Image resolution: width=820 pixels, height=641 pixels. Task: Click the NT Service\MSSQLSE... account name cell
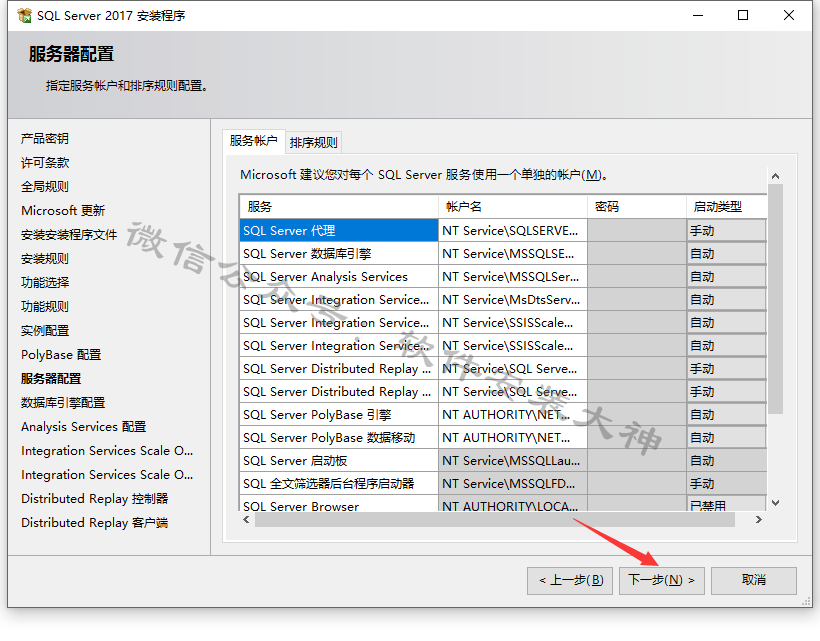click(x=512, y=254)
